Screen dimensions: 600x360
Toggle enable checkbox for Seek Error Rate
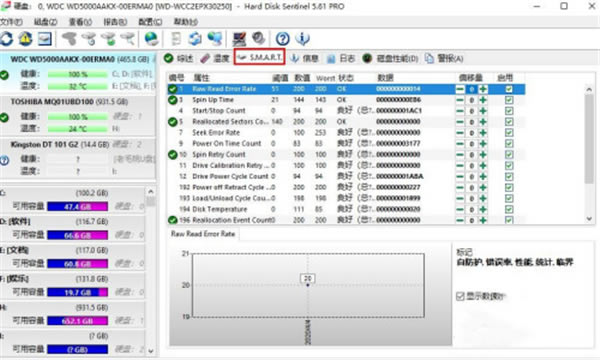pos(509,133)
